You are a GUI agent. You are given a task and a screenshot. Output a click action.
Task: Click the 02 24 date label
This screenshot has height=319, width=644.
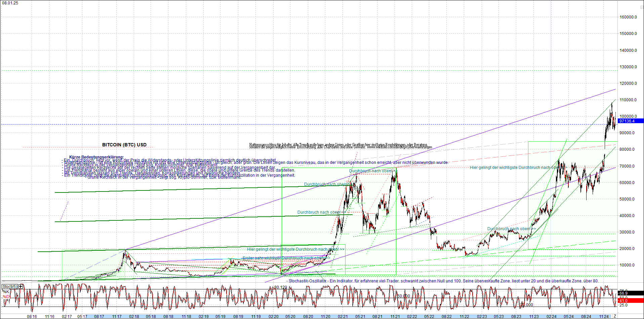point(551,317)
